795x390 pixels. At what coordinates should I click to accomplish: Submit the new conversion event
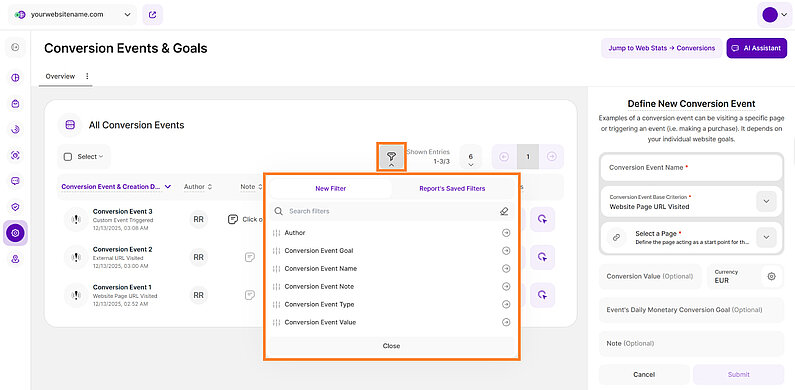pos(738,374)
